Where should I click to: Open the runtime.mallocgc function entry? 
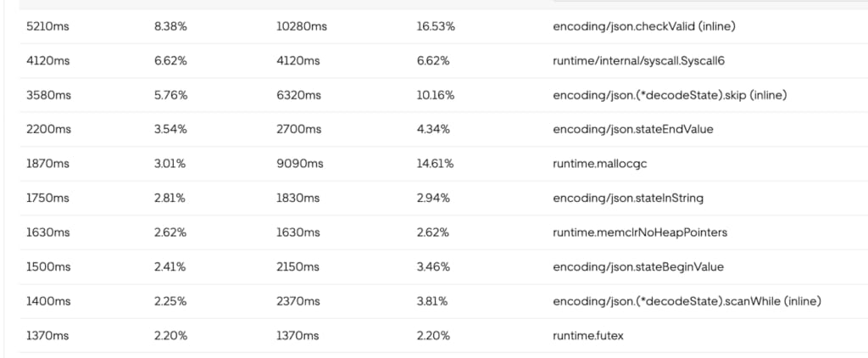[599, 164]
